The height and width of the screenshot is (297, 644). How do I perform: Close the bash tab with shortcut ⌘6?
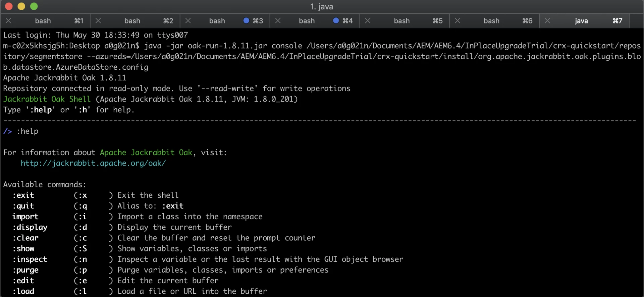(458, 21)
